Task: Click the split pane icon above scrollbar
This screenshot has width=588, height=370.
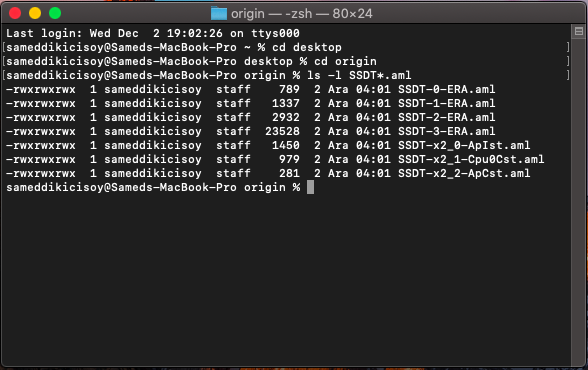Action: 579,31
